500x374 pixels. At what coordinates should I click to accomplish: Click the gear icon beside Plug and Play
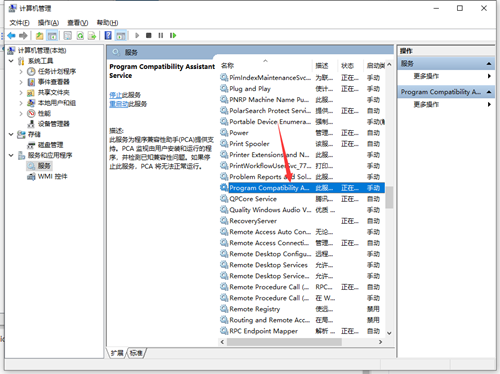click(x=224, y=89)
